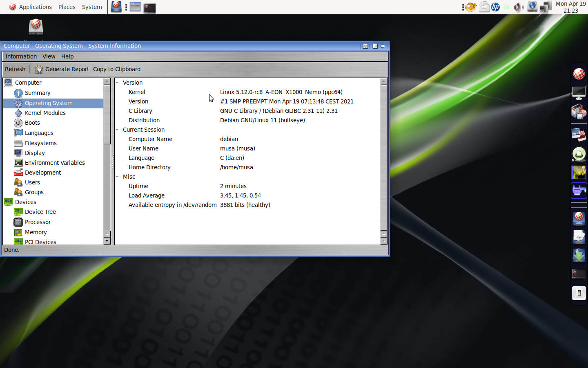Select the Memory entry in Devices
This screenshot has height=368, width=588.
(x=36, y=232)
